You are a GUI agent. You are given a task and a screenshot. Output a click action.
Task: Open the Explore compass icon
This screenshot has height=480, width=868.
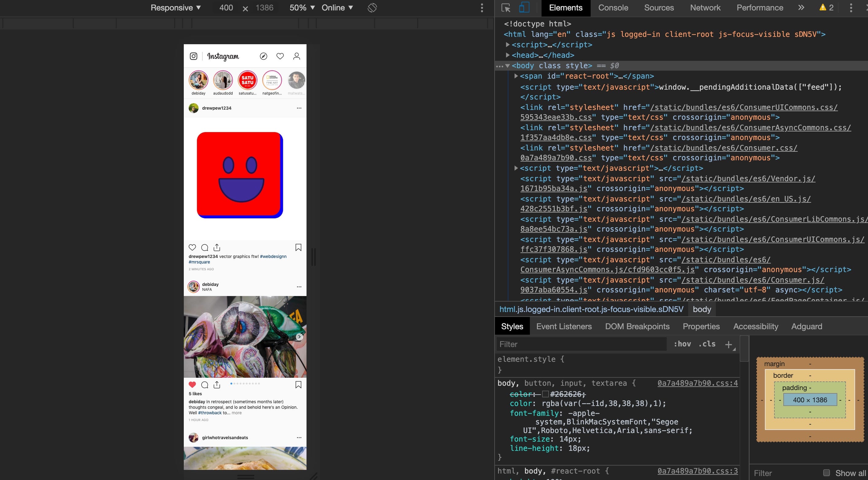click(x=264, y=56)
